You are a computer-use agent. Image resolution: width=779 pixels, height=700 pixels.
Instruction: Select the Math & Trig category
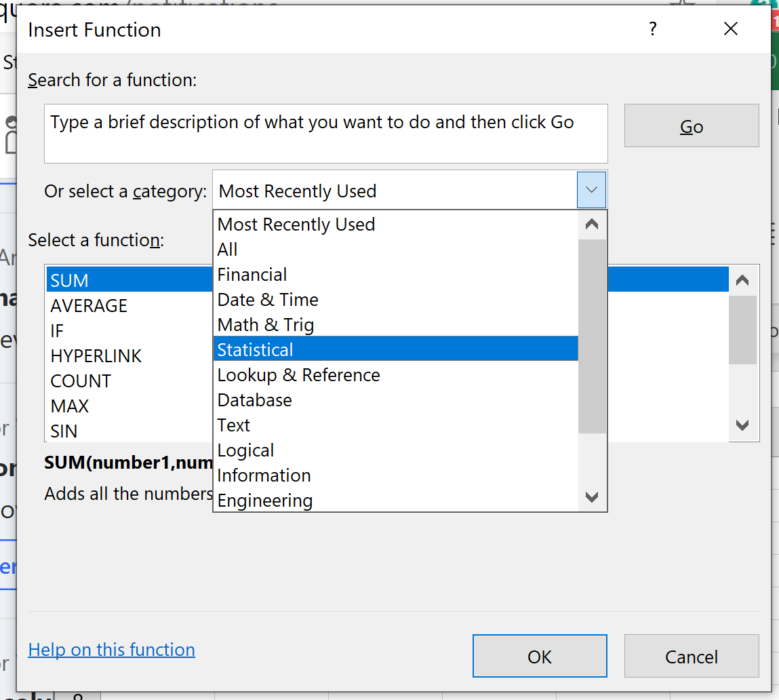pyautogui.click(x=265, y=324)
